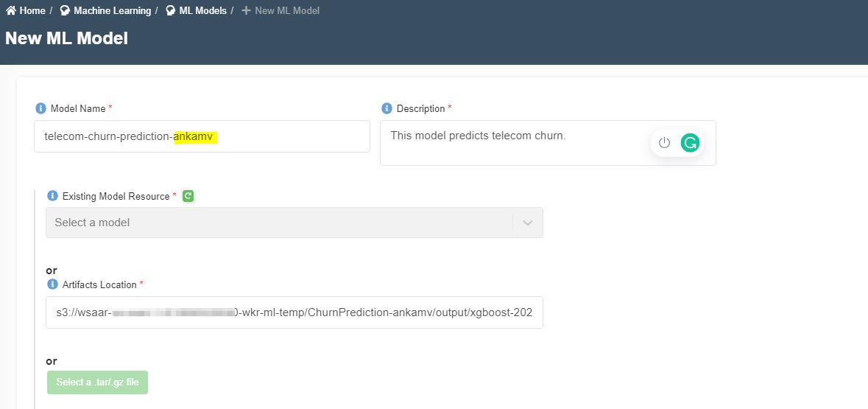The image size is (868, 409).
Task: Focus the Description text area
Action: pyautogui.click(x=548, y=143)
